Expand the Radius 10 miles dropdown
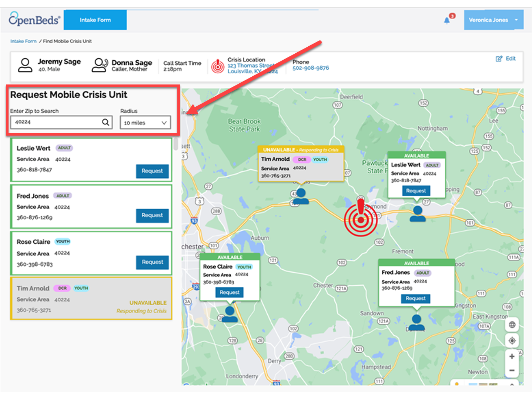532x399 pixels. pyautogui.click(x=145, y=123)
